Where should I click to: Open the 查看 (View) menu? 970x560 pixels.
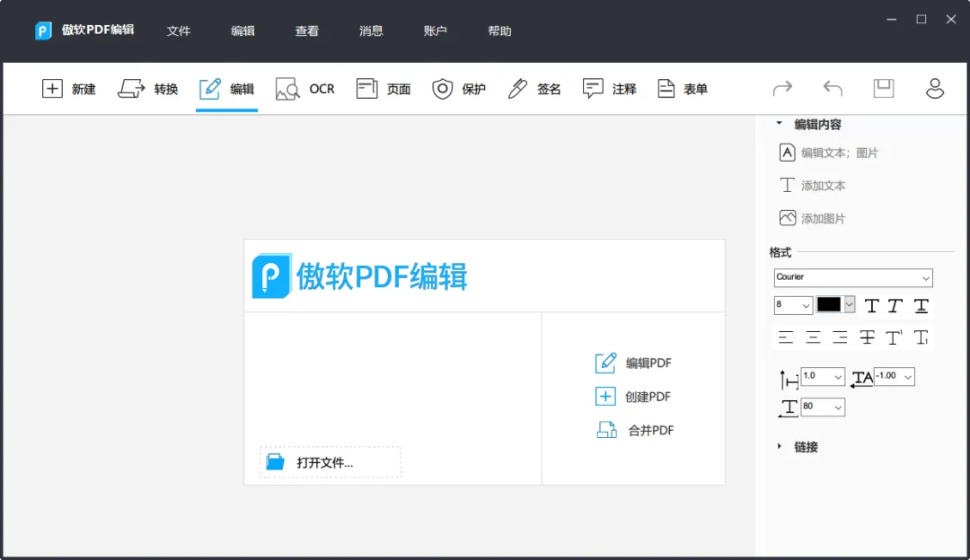click(x=307, y=31)
